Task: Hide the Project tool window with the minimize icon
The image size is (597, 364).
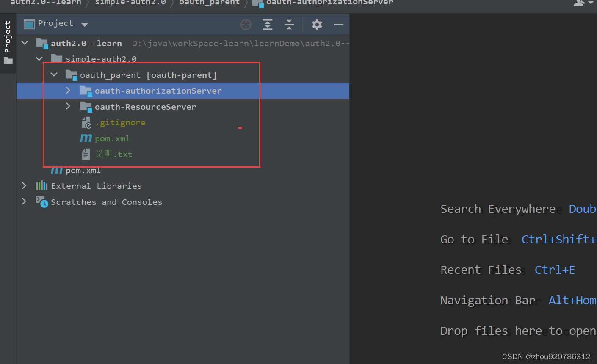Action: point(338,25)
